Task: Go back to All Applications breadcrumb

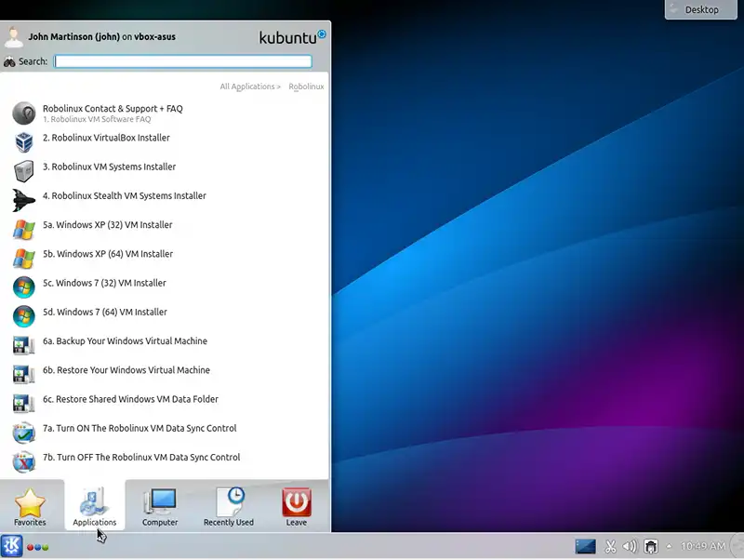Action: click(x=250, y=87)
